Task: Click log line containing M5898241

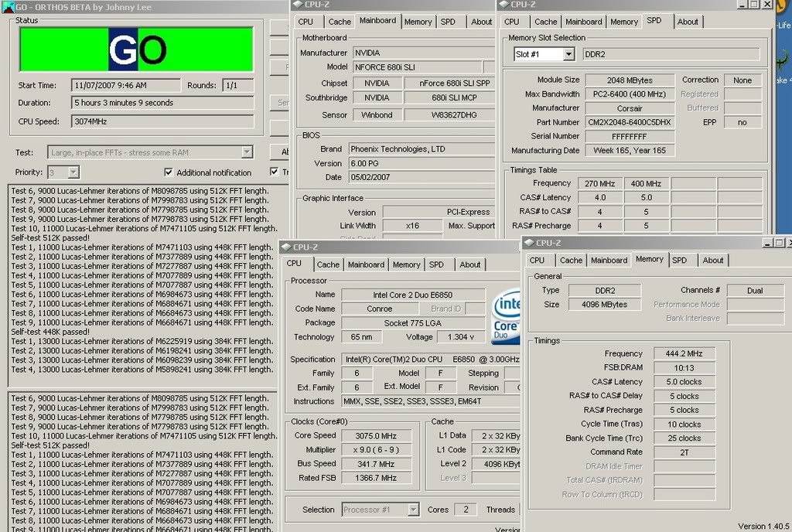Action: pos(142,370)
